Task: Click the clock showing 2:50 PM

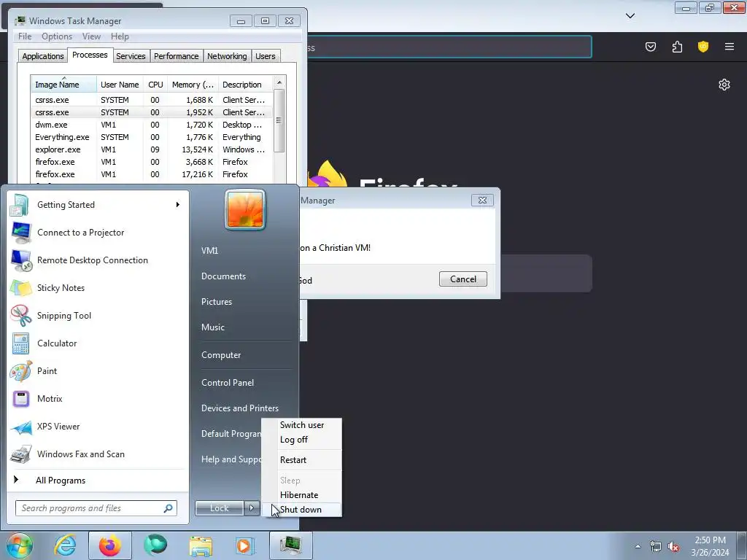Action: (710, 540)
